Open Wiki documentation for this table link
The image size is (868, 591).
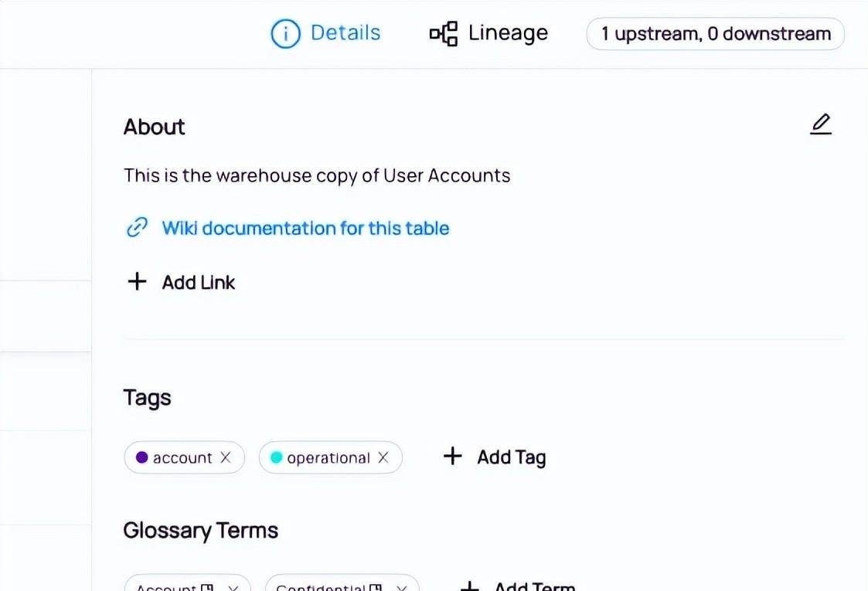305,228
